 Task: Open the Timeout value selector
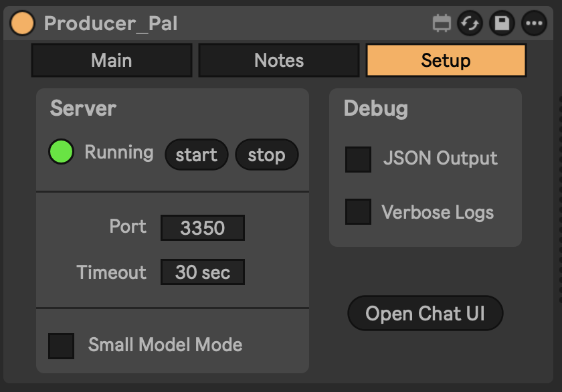[x=203, y=272]
